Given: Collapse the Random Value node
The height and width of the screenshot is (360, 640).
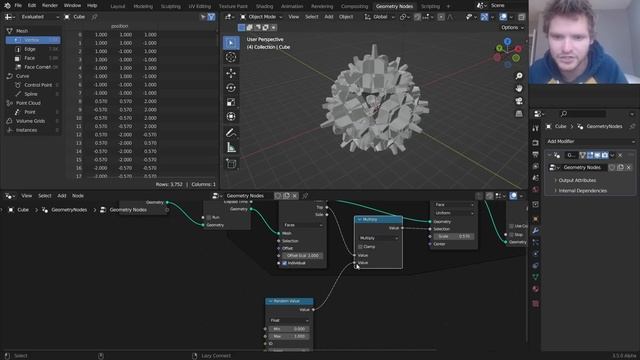Looking at the screenshot, I should coord(270,301).
